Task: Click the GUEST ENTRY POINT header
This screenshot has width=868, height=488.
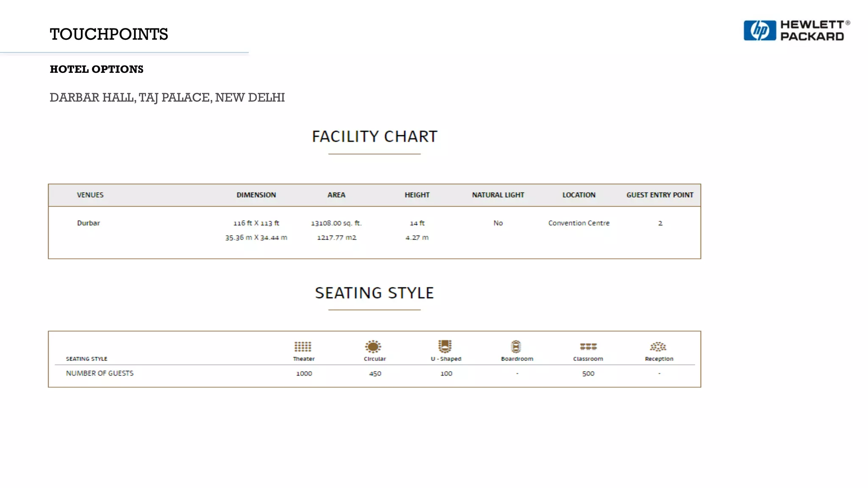Action: pyautogui.click(x=660, y=195)
